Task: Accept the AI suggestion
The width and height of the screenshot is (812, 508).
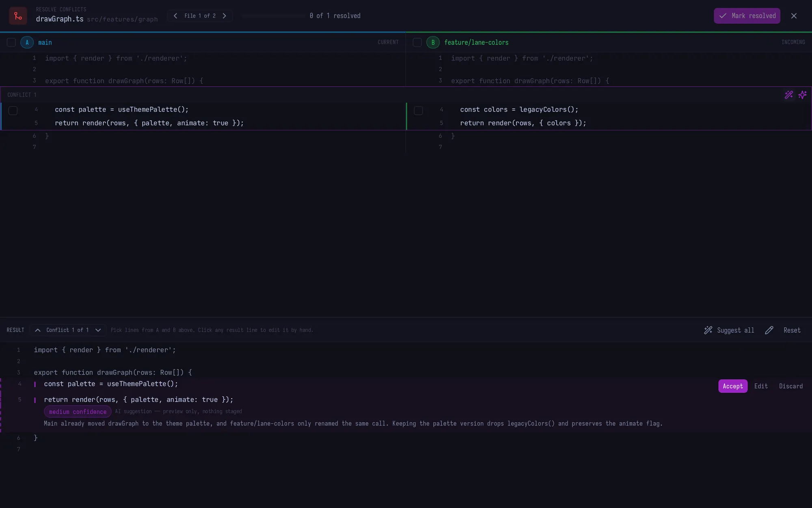Action: tap(733, 386)
